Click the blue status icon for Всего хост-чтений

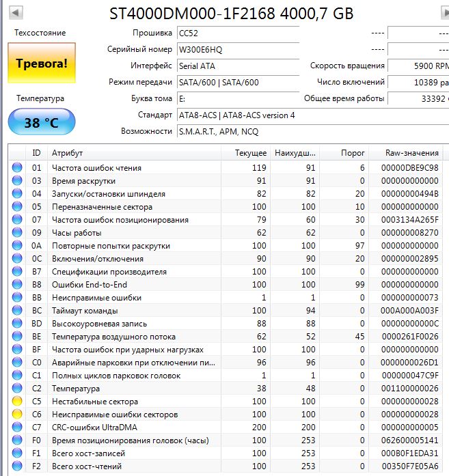click(x=17, y=466)
